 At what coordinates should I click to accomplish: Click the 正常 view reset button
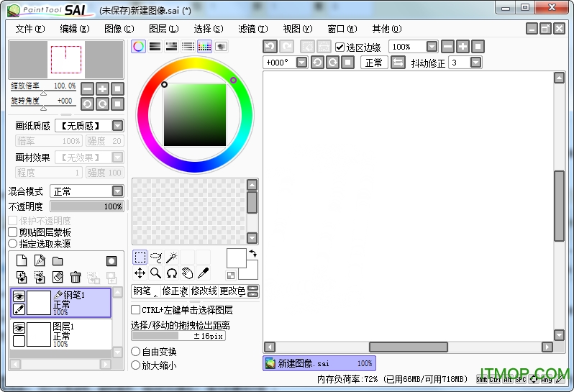click(x=374, y=63)
